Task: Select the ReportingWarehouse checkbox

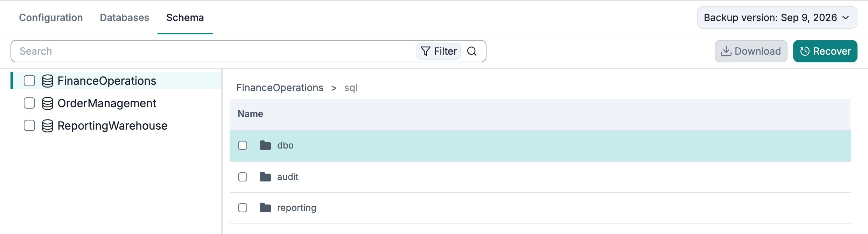Action: [x=29, y=125]
